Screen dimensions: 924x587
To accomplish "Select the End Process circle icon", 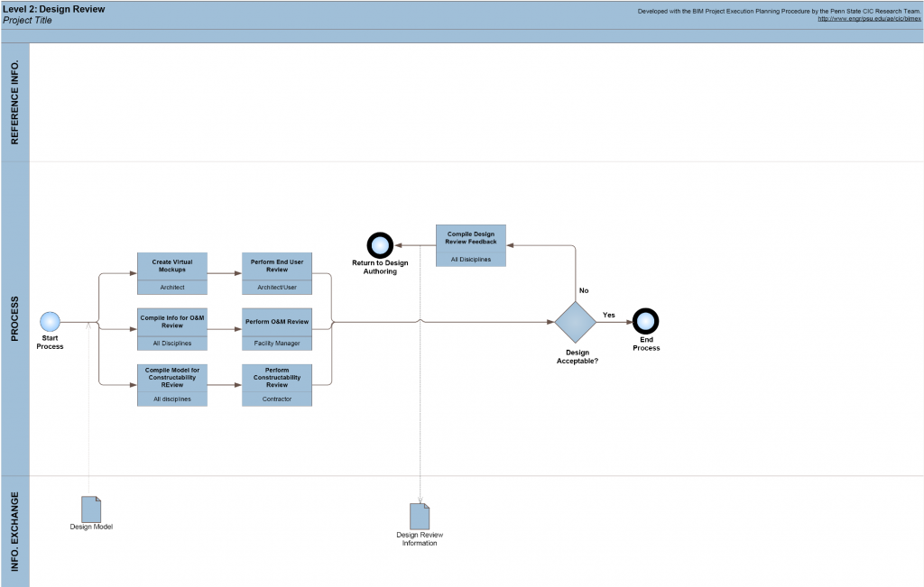I will point(645,321).
